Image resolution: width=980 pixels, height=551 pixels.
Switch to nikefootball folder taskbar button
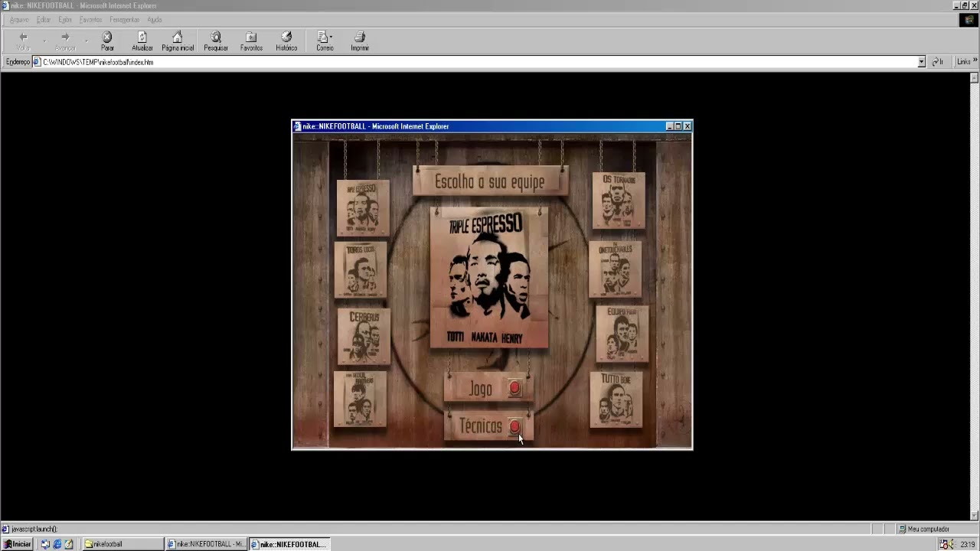(x=122, y=544)
